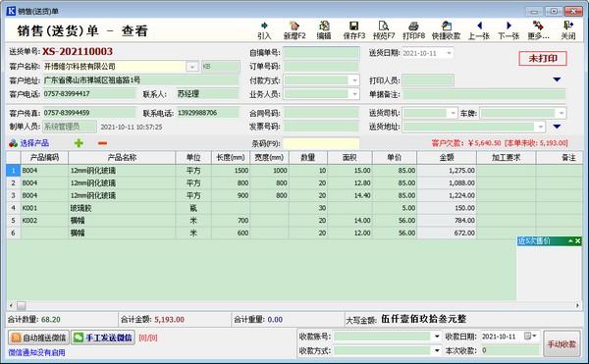
Task: Select row header number 1
Action: tap(13, 171)
